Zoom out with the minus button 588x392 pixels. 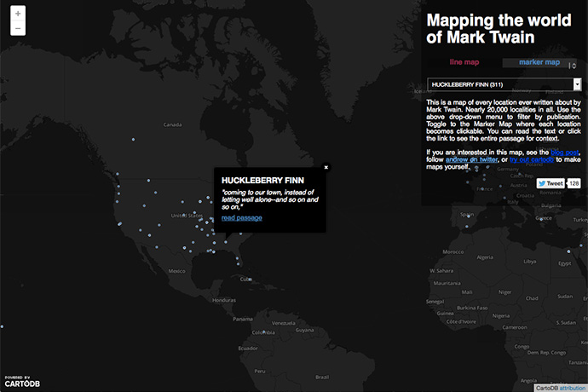pyautogui.click(x=18, y=28)
